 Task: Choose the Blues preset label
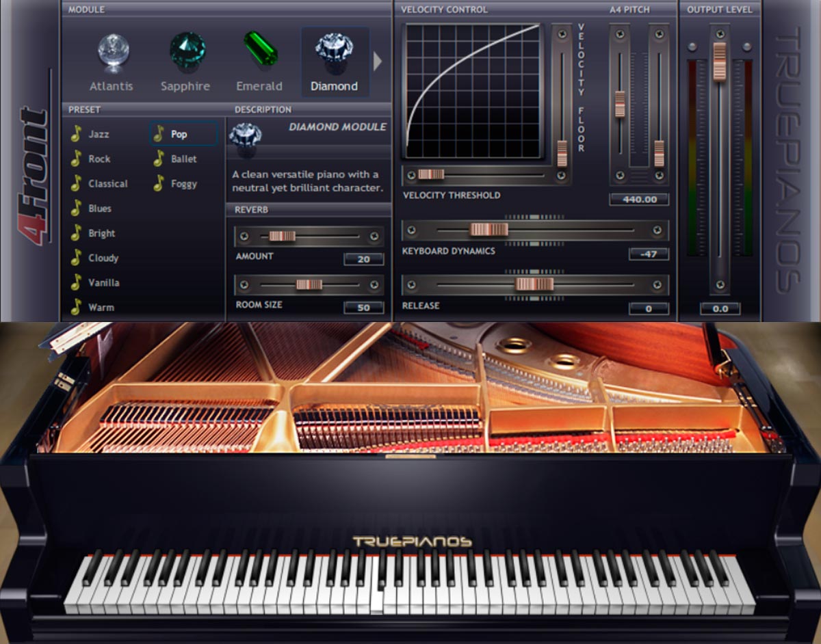pyautogui.click(x=100, y=209)
